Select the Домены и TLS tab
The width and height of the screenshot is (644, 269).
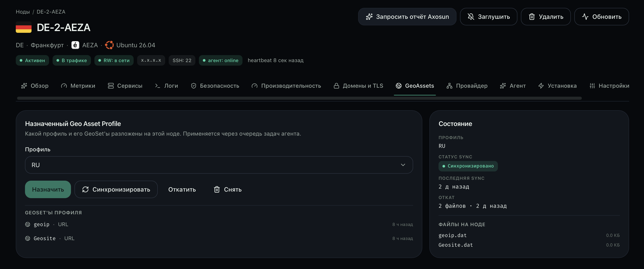[x=358, y=86]
